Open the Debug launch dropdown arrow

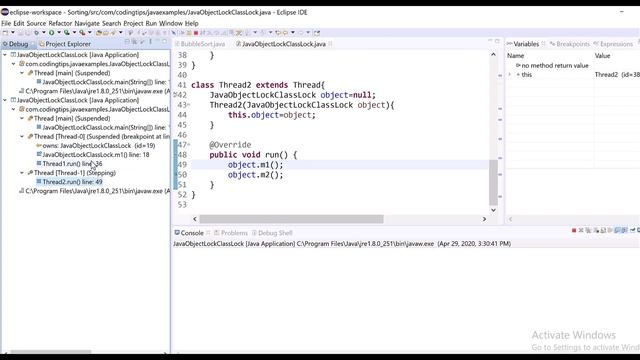44,33
